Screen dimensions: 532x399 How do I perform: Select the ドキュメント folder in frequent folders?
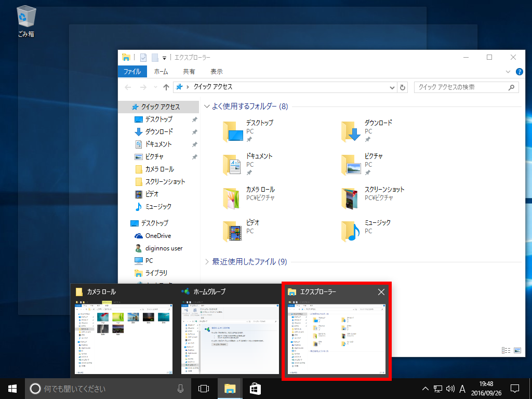pyautogui.click(x=248, y=164)
